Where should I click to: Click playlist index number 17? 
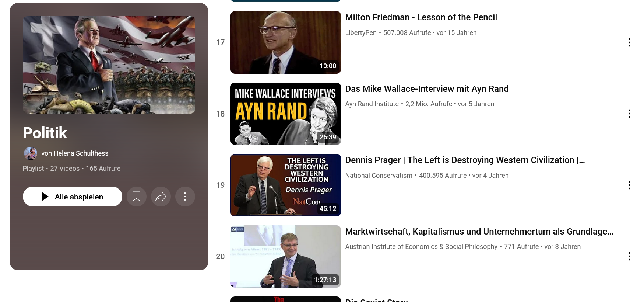click(220, 42)
